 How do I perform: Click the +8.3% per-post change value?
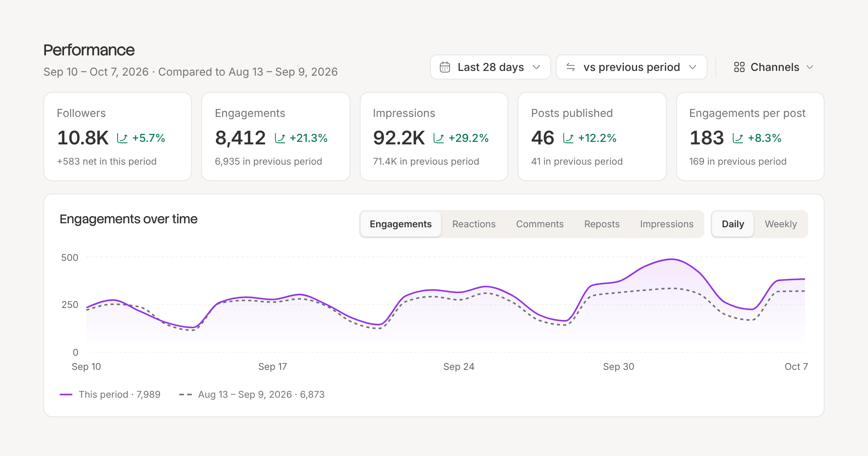coord(765,138)
